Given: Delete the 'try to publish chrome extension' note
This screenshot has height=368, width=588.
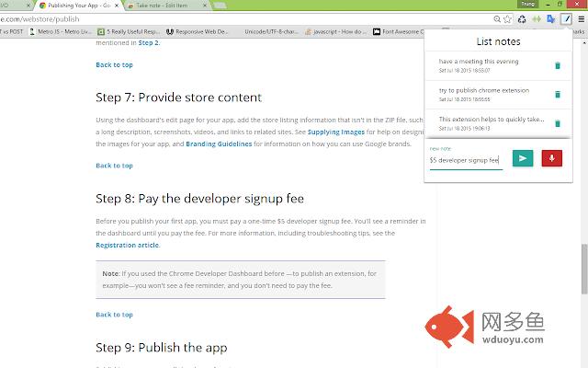Looking at the screenshot, I should click(557, 95).
